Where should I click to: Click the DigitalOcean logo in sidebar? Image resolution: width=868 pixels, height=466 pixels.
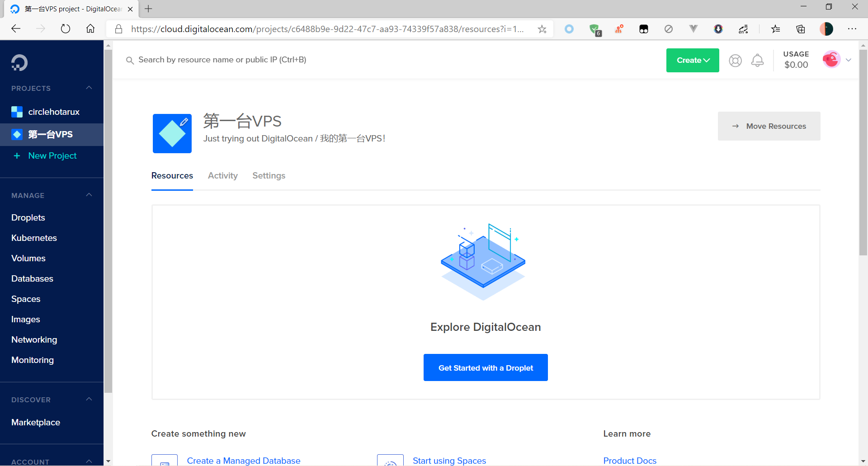(19, 62)
